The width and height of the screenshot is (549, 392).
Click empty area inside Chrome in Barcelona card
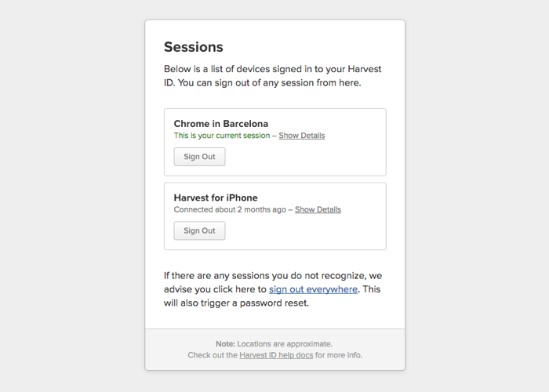pos(315,158)
